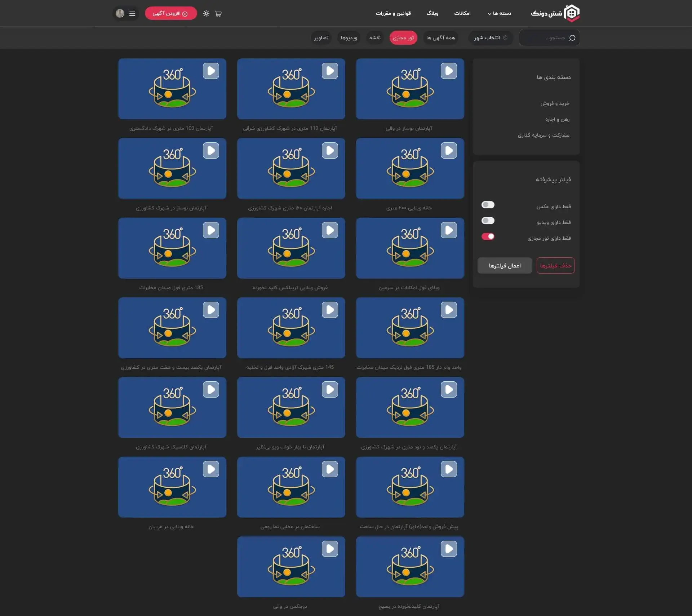
Task: Expand دسته ها dropdown in navbar
Action: [x=500, y=13]
